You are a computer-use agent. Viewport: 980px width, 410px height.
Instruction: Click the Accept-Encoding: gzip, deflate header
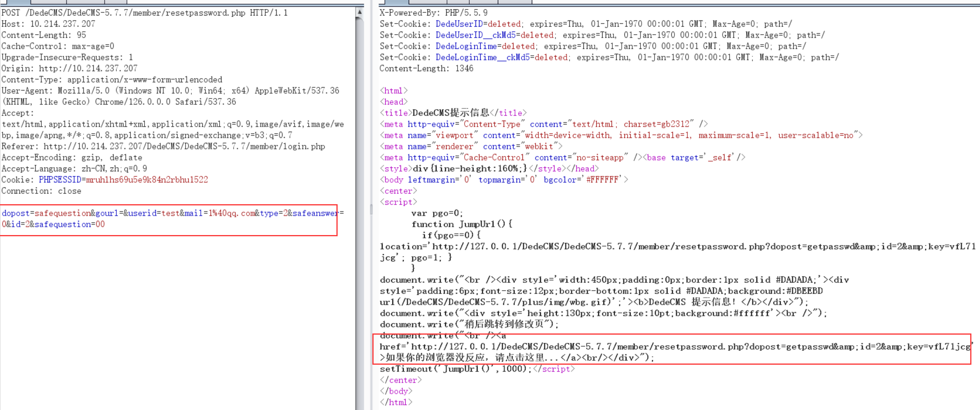point(72,157)
